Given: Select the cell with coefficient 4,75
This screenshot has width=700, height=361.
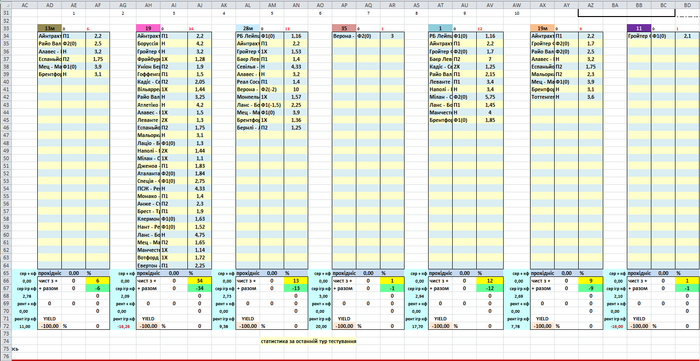Looking at the screenshot, I should [200, 234].
